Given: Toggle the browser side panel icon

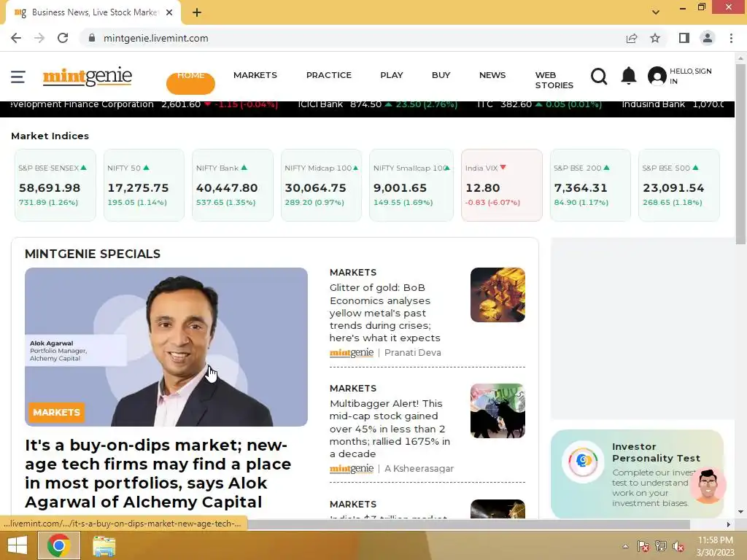Looking at the screenshot, I should pyautogui.click(x=684, y=38).
